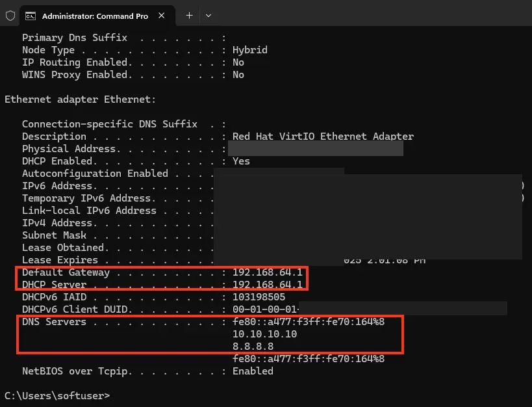The width and height of the screenshot is (532, 407).
Task: Click the NetBIOS over Tcpip Enabled value
Action: [x=253, y=371]
